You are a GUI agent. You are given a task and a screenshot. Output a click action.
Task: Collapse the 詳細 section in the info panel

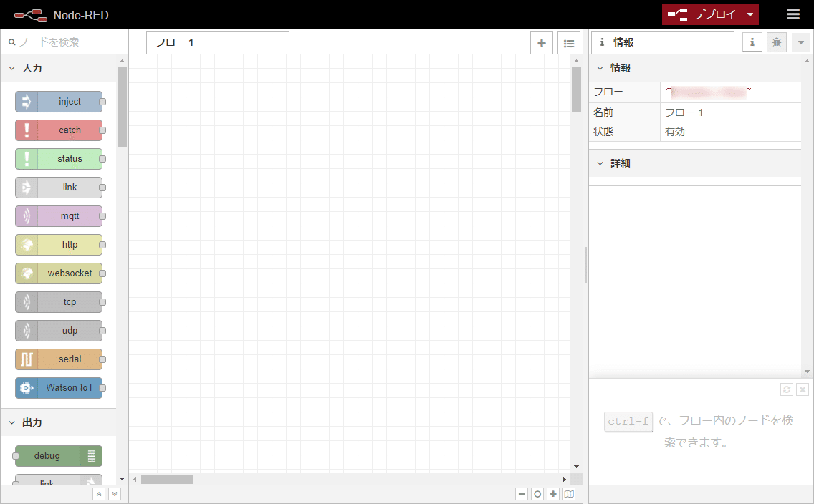600,163
